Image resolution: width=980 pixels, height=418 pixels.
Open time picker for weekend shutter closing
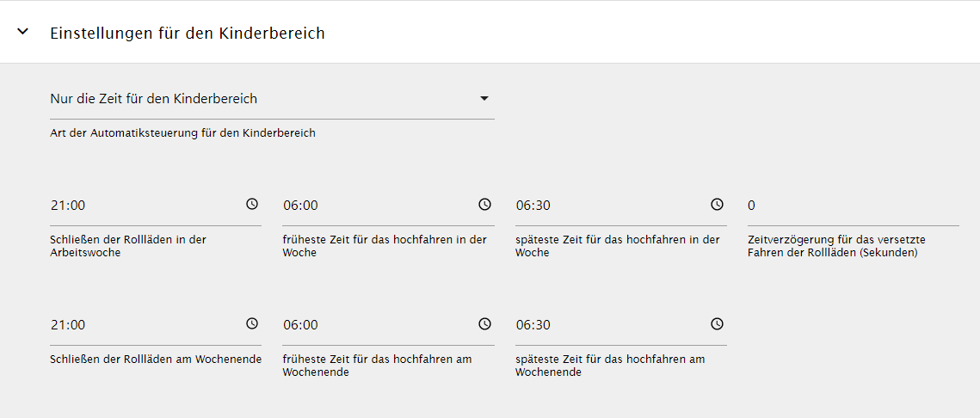click(251, 323)
